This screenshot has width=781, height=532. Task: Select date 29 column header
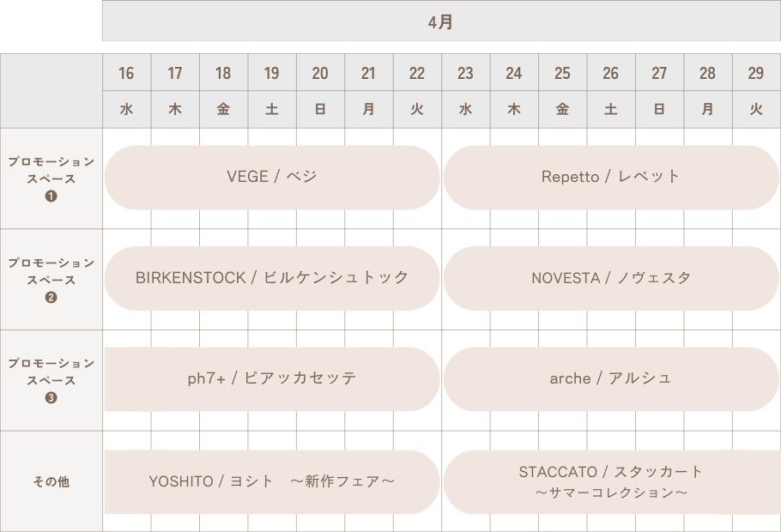coord(756,73)
